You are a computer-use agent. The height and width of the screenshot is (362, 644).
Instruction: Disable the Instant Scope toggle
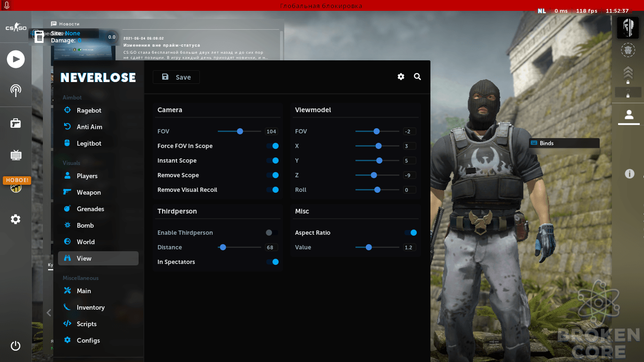(272, 160)
